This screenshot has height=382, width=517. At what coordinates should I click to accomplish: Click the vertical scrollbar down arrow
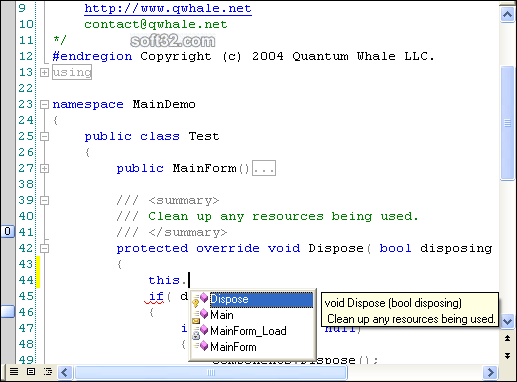507,322
